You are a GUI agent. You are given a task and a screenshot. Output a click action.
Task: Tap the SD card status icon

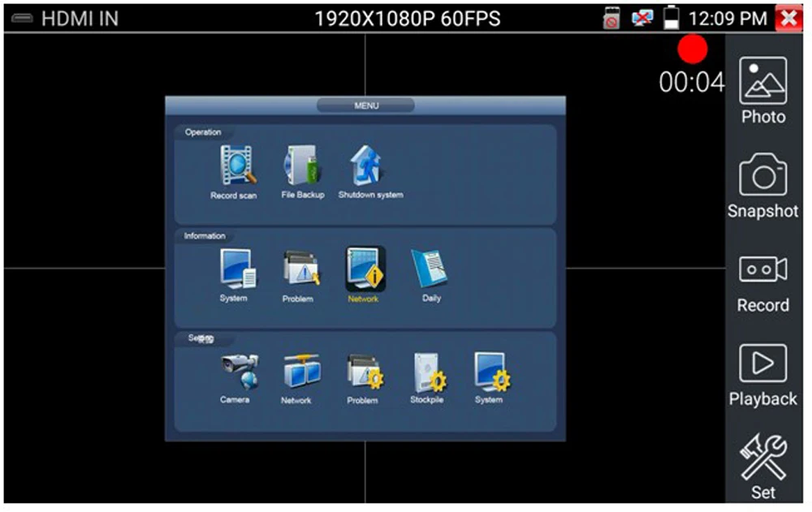pos(611,19)
